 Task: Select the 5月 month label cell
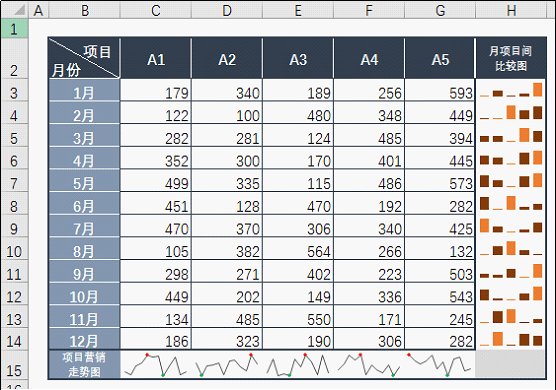(x=84, y=180)
